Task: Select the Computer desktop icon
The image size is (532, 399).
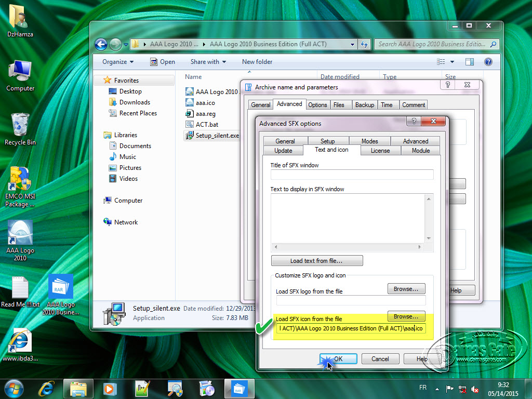Action: click(20, 76)
